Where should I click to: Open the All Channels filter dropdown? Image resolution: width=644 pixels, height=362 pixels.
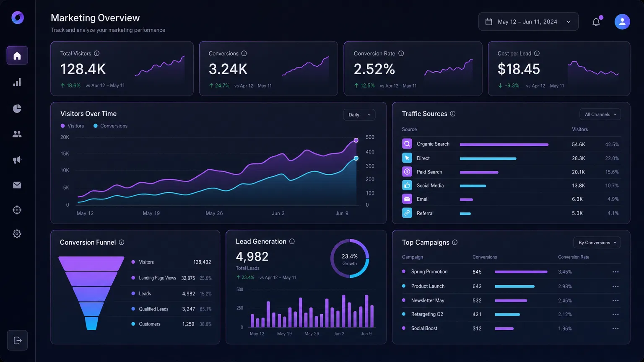[600, 114]
